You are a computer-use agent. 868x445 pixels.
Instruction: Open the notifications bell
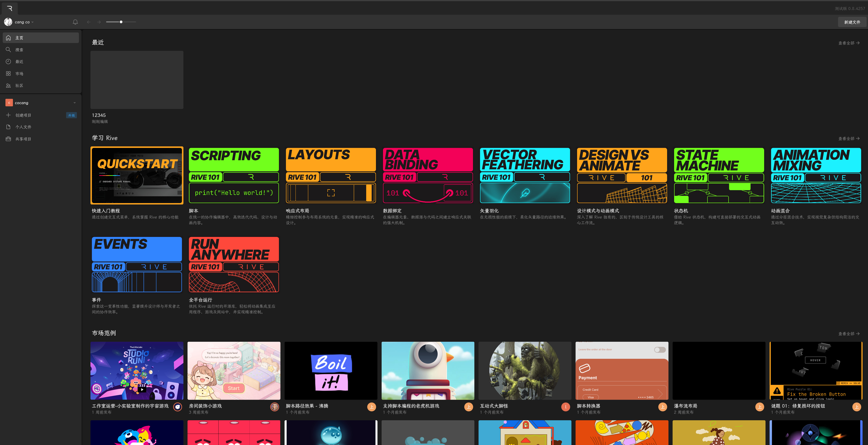click(x=75, y=22)
